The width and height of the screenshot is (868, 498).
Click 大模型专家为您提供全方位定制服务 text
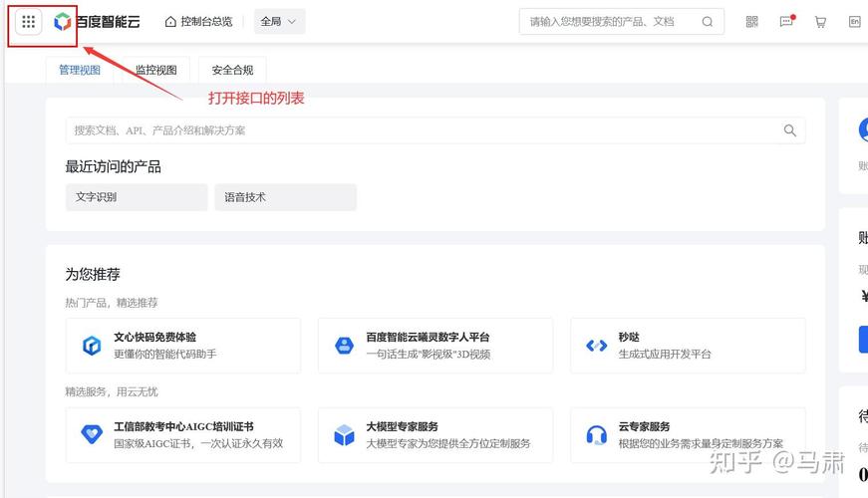(x=448, y=444)
